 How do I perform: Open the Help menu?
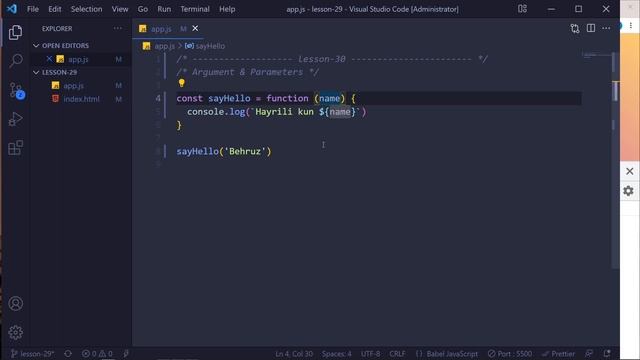pos(227,9)
